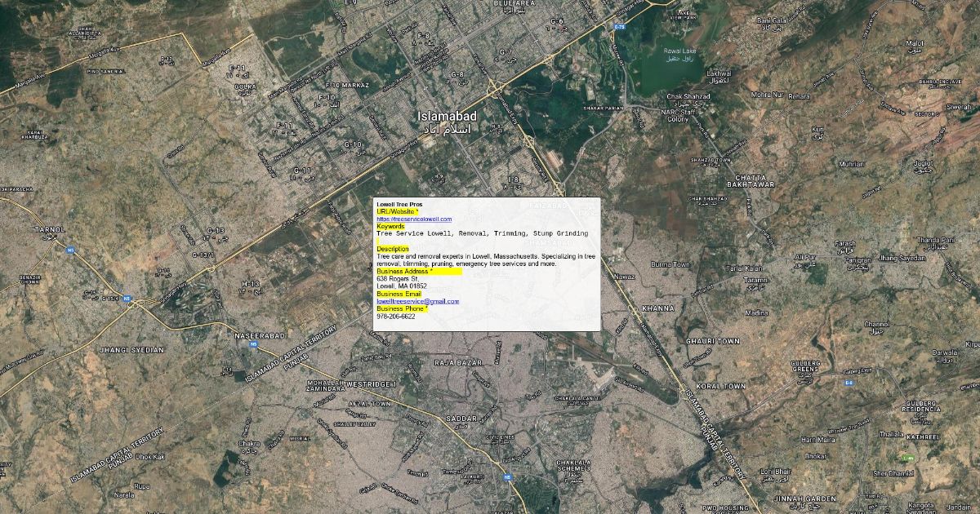Click the 'GULBERG GREENS' label

tap(804, 365)
